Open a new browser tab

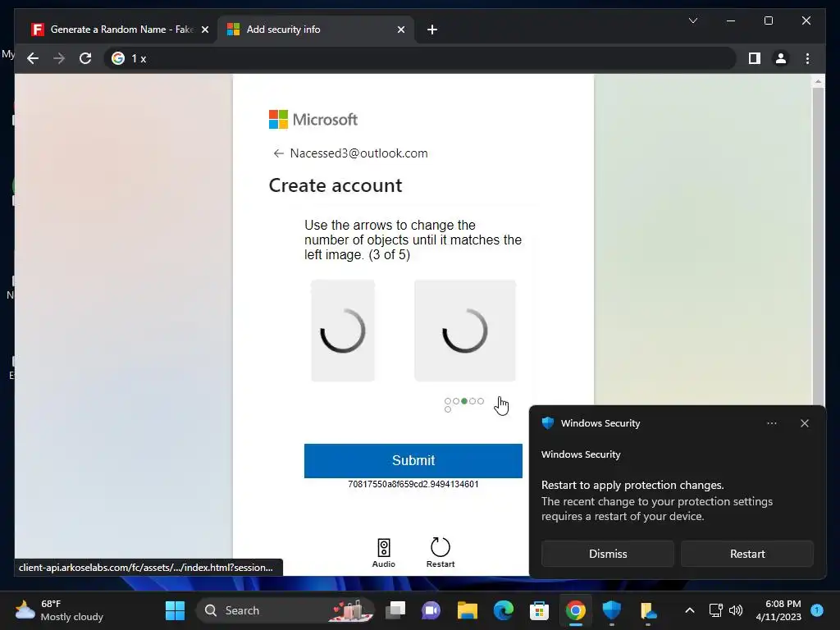tap(431, 30)
